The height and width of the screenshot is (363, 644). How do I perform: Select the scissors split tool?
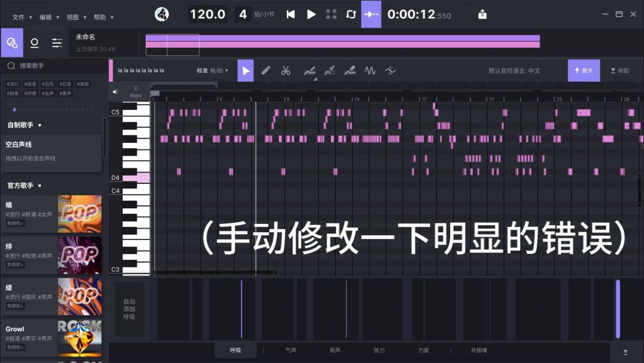pos(286,70)
